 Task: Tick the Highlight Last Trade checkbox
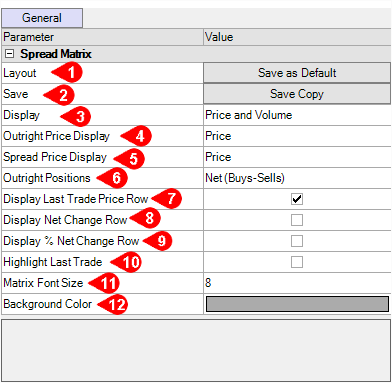coord(297,262)
